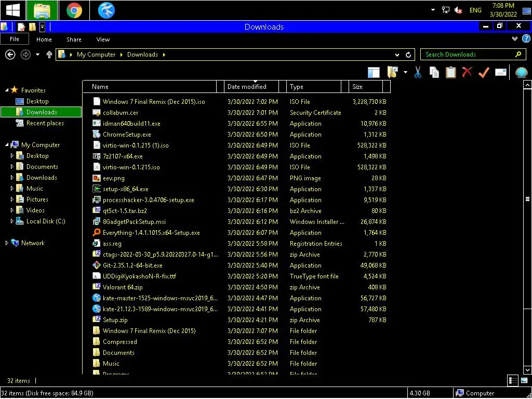Open the Home ribbon tab
532x399 pixels.
(x=44, y=39)
